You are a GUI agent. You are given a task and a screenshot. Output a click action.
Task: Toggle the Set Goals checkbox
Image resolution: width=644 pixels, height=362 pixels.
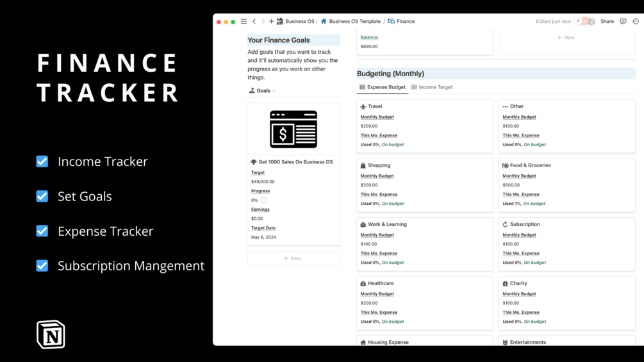coord(42,196)
